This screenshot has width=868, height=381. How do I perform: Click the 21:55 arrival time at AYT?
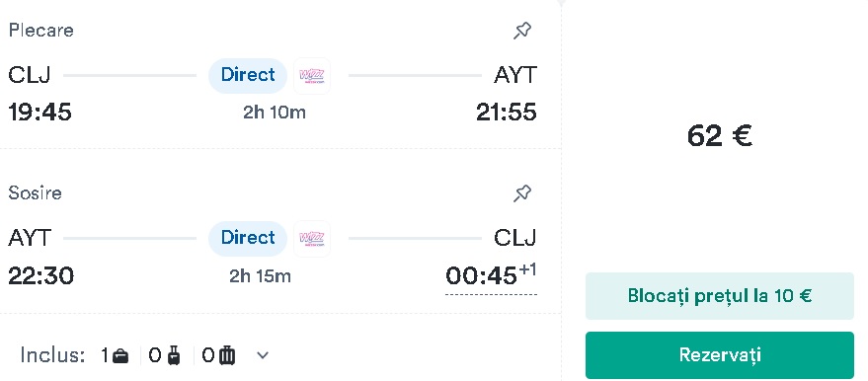507,113
